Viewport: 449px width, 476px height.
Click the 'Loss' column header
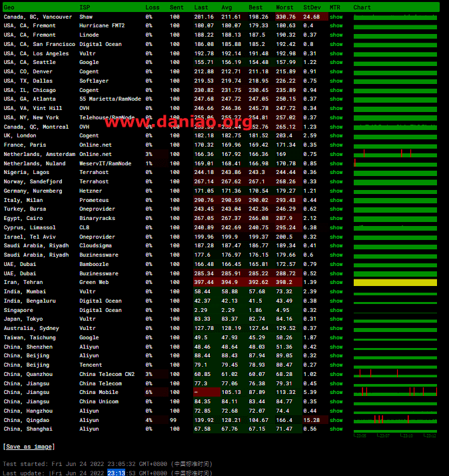point(153,7)
